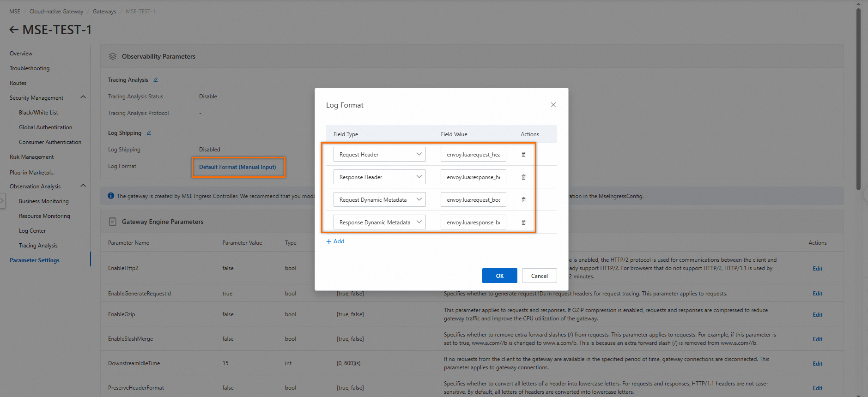The width and height of the screenshot is (868, 397).
Task: Click the Field Value column header
Action: coord(454,134)
